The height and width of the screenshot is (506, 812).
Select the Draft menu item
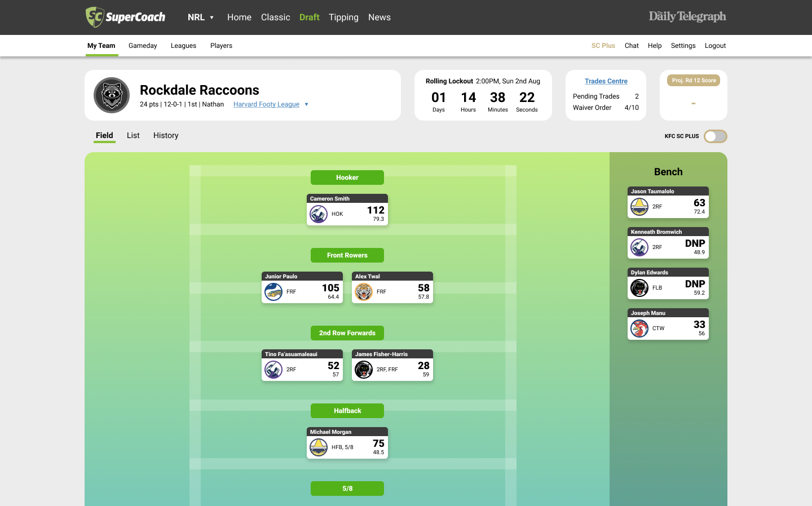tap(310, 17)
